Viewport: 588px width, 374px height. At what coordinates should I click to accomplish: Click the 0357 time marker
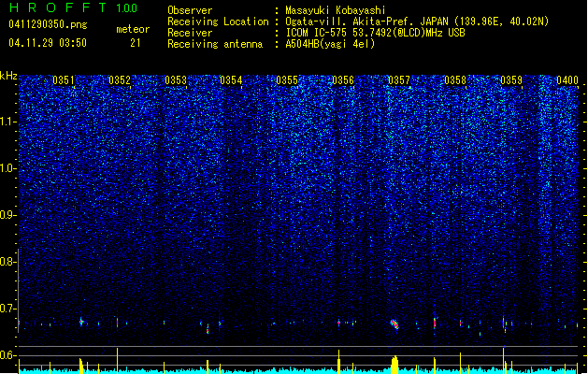pyautogui.click(x=399, y=79)
